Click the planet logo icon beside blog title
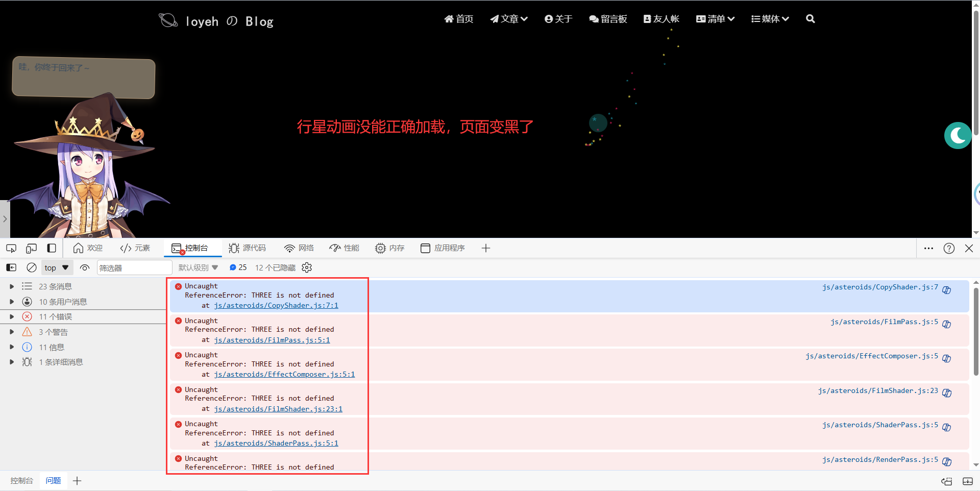The width and height of the screenshot is (980, 491). point(168,20)
